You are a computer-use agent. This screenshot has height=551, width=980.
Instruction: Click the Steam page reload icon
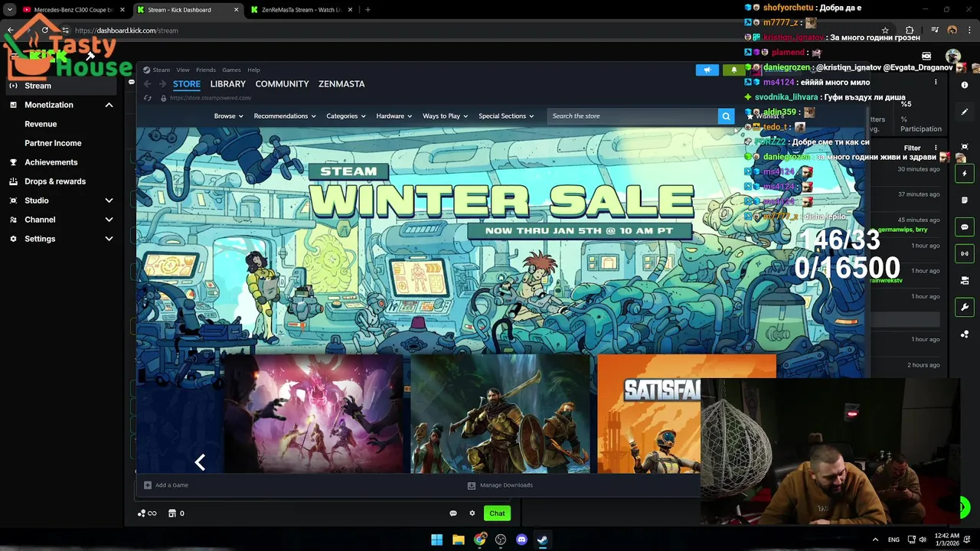148,98
